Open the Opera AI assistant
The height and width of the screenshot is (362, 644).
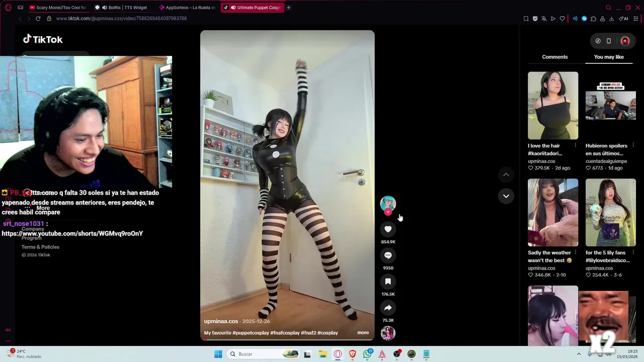[x=623, y=19]
